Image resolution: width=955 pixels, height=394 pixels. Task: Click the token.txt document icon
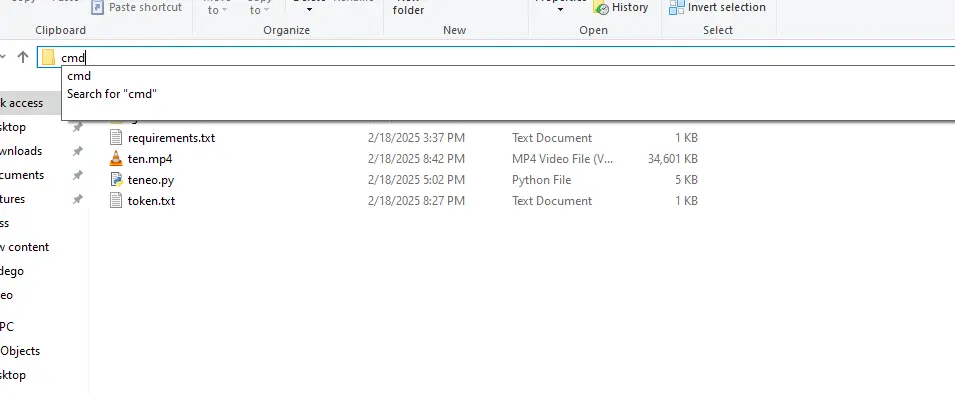116,200
